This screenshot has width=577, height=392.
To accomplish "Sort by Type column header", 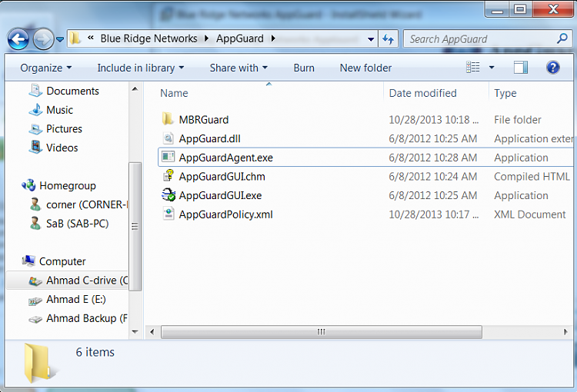I will click(505, 94).
